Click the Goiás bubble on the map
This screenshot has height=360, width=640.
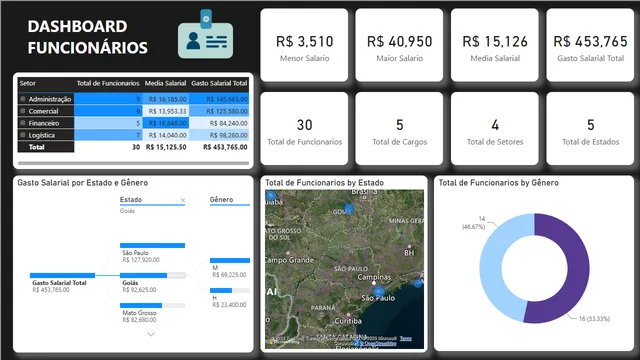[349, 209]
